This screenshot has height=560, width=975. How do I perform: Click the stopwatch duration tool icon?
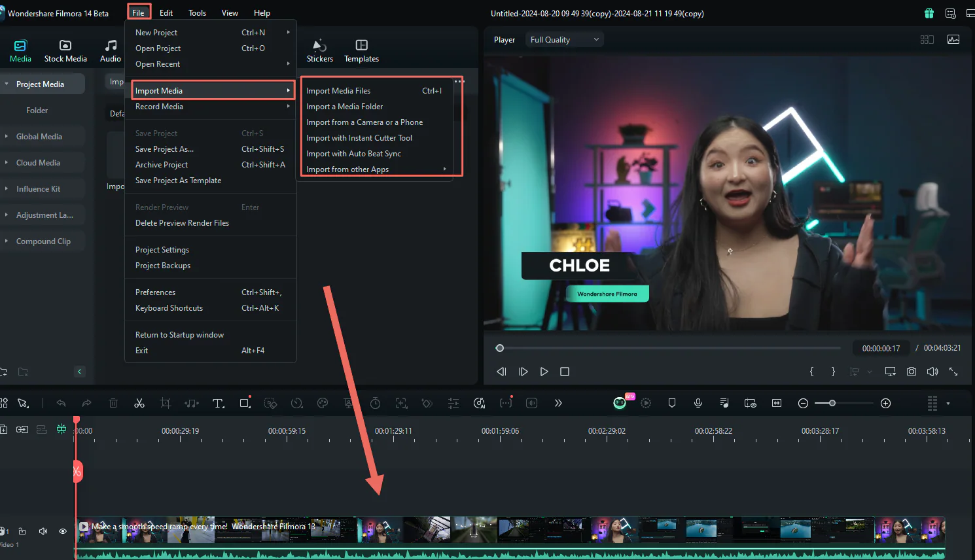(375, 403)
